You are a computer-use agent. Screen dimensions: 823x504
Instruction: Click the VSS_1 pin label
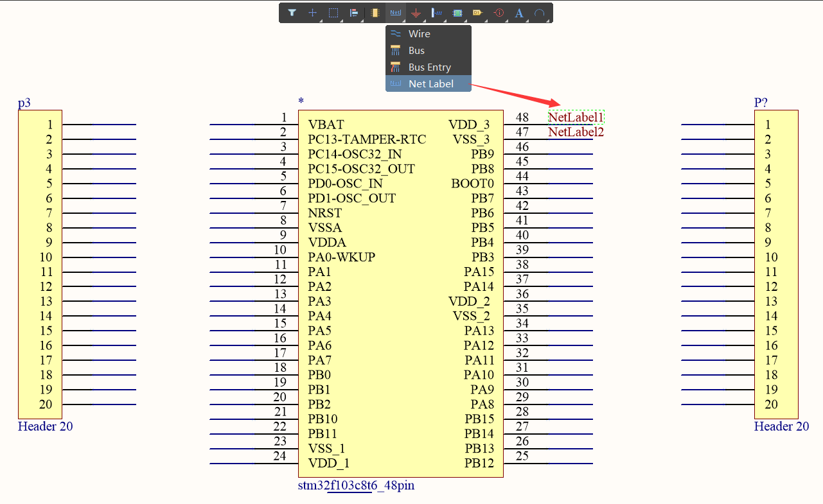(x=326, y=449)
